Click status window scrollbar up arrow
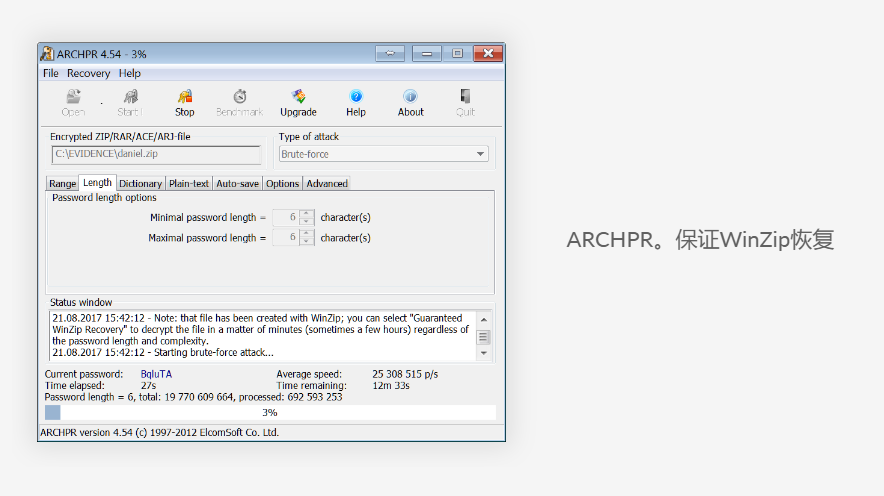This screenshot has width=884, height=496. pos(483,319)
